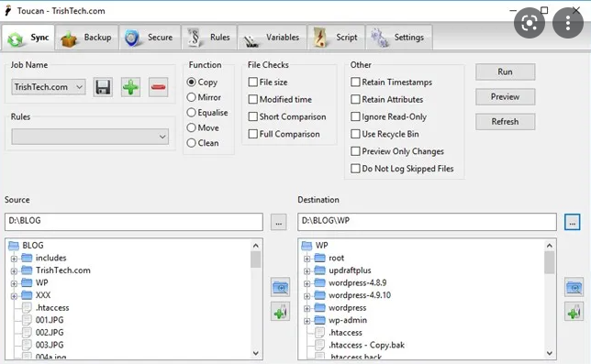Select the Mirror function radio button
This screenshot has height=364, width=591.
[191, 97]
